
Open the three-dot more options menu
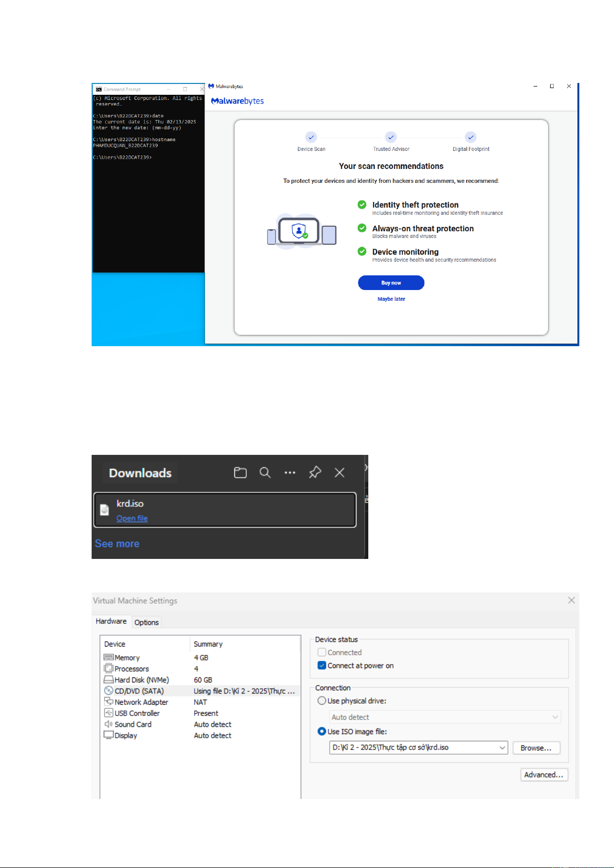click(x=290, y=472)
